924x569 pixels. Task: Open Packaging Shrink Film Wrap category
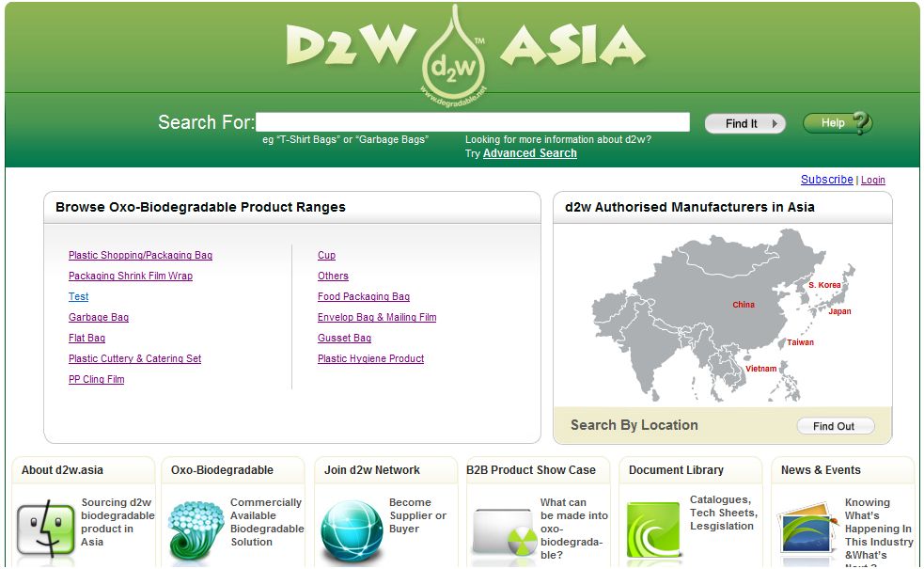(131, 276)
